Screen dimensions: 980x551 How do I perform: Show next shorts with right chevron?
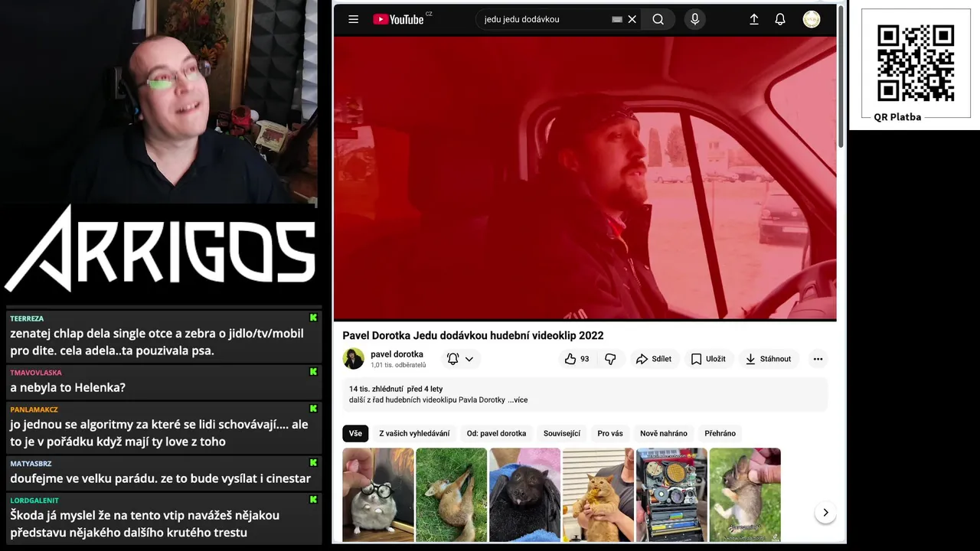825,513
